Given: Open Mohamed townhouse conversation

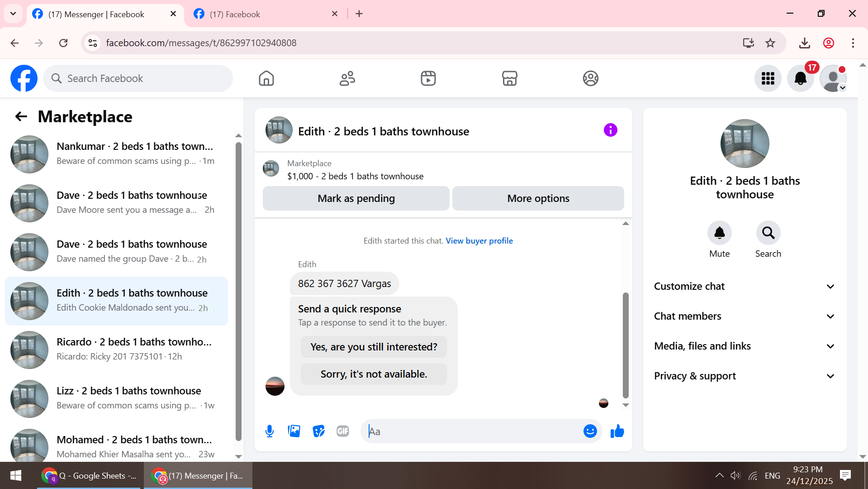Looking at the screenshot, I should [117, 444].
